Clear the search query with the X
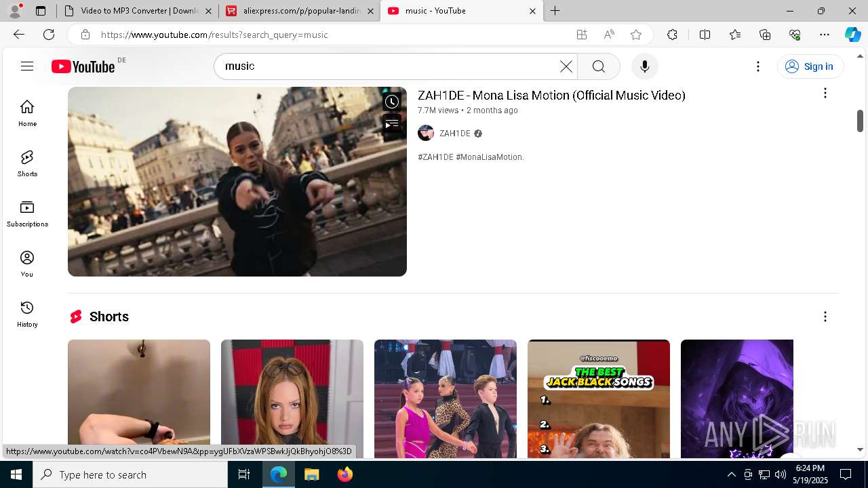 click(566, 66)
